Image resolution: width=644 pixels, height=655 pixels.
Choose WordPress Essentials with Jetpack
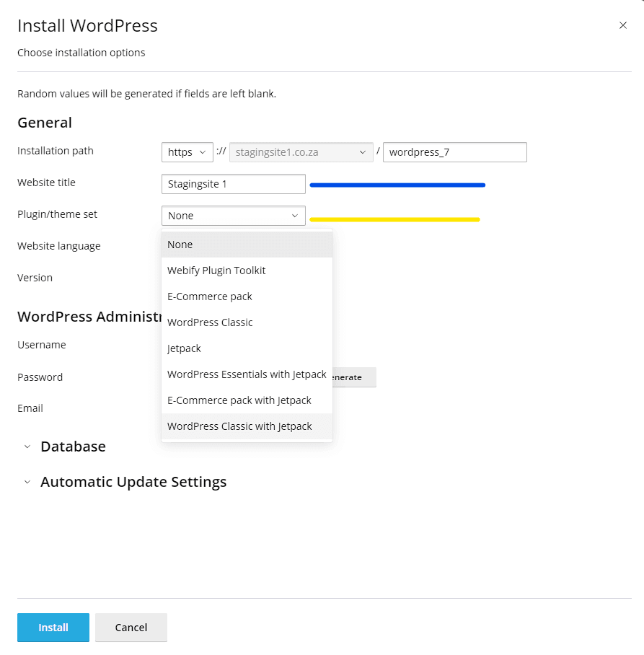[247, 374]
